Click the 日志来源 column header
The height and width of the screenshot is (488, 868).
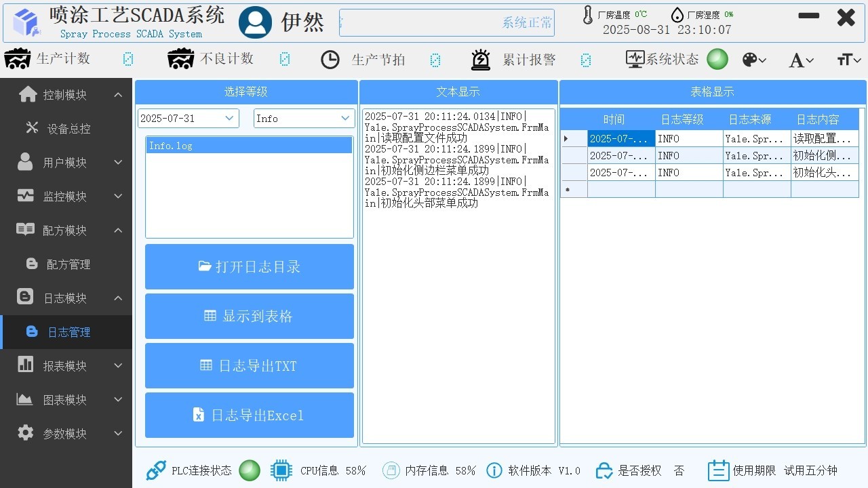(757, 119)
